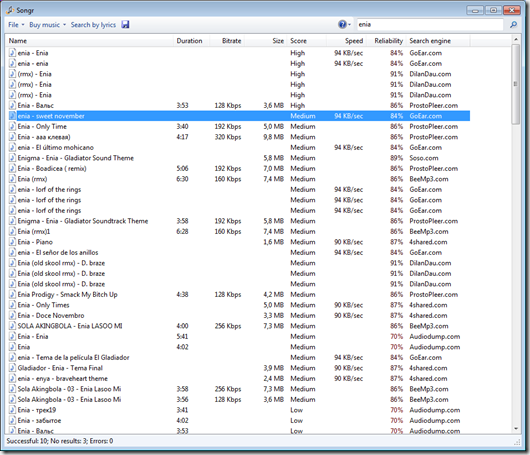Click status bar text 'Successful: 10; No results: 3; Errors: 0'

tap(60, 441)
